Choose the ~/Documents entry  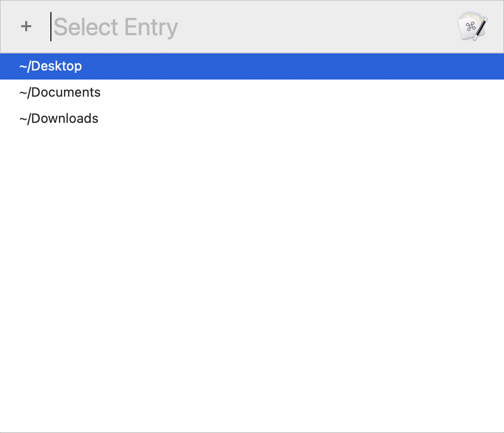click(x=252, y=93)
